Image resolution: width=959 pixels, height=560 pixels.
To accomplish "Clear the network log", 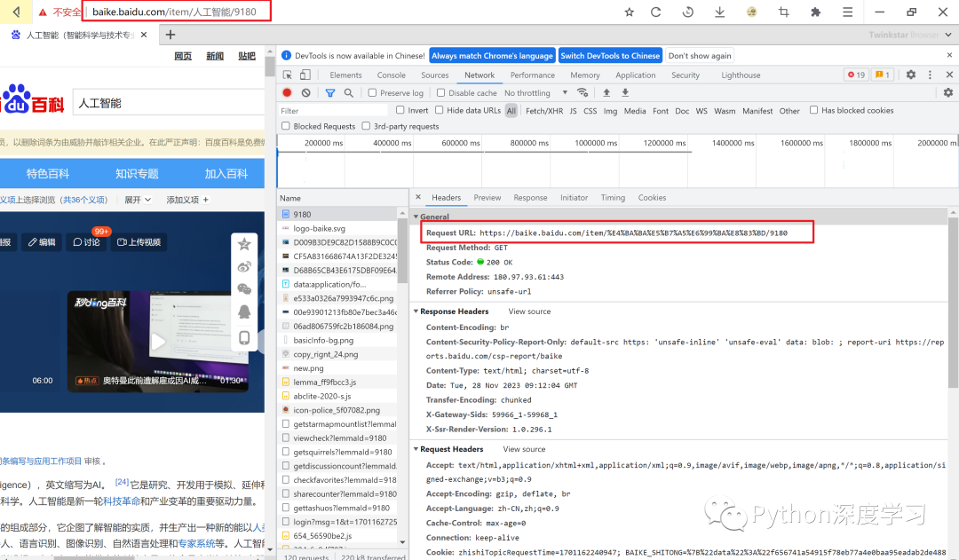I will (305, 92).
